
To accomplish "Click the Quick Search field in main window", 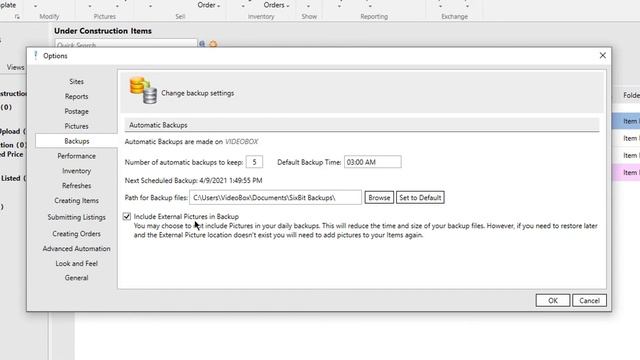I will [x=126, y=44].
